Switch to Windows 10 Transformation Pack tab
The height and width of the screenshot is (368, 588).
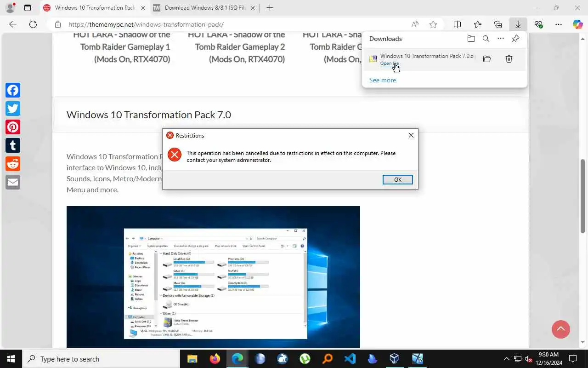pos(94,8)
